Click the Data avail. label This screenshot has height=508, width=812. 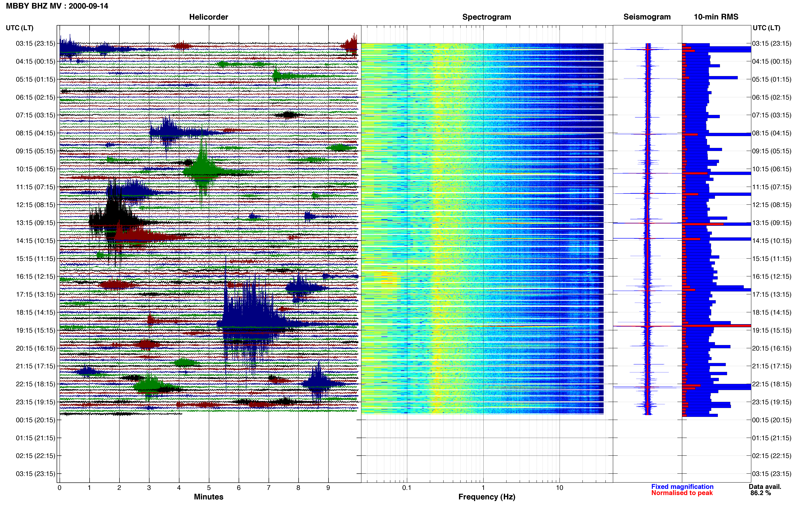tap(765, 486)
